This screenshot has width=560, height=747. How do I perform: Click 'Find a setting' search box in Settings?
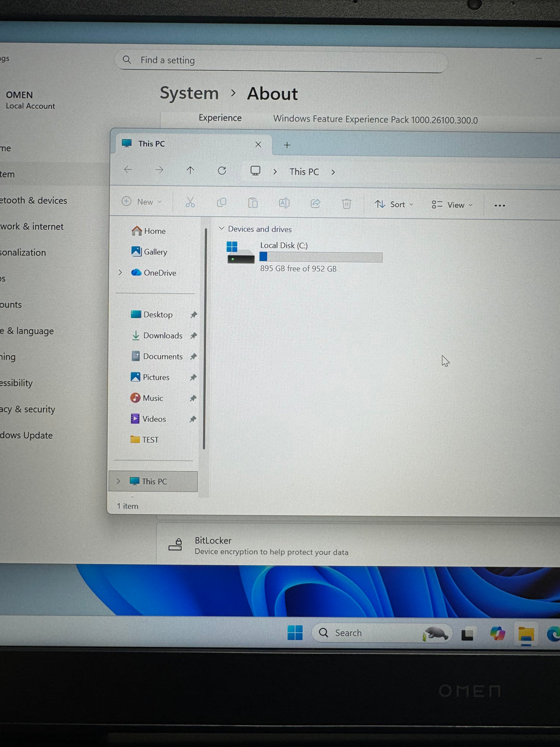click(281, 61)
